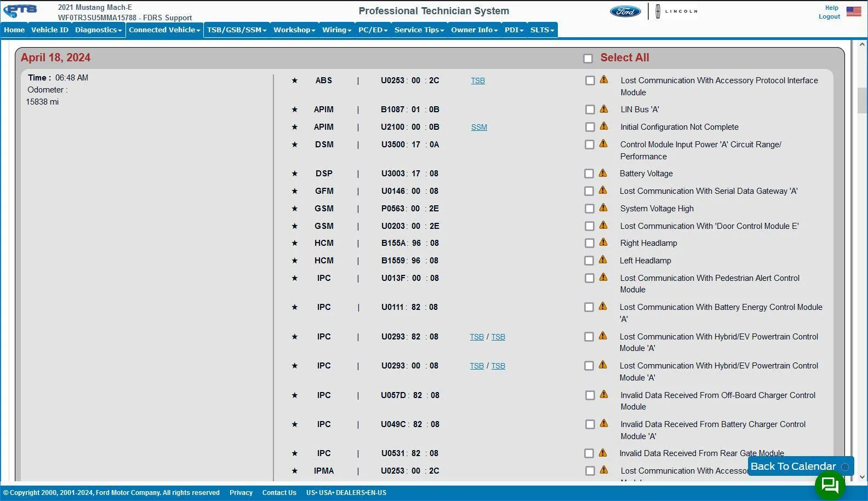Click the scrollbar up arrow
868x501 pixels.
point(863,44)
